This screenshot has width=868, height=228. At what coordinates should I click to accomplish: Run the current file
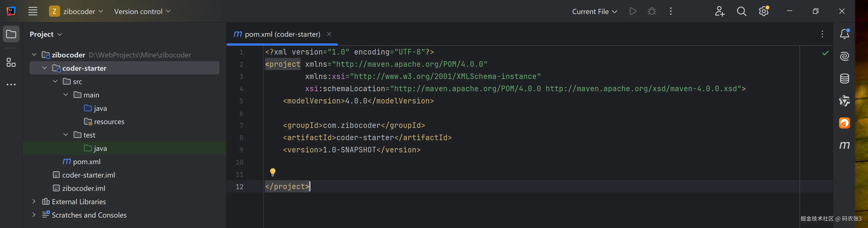coord(633,11)
